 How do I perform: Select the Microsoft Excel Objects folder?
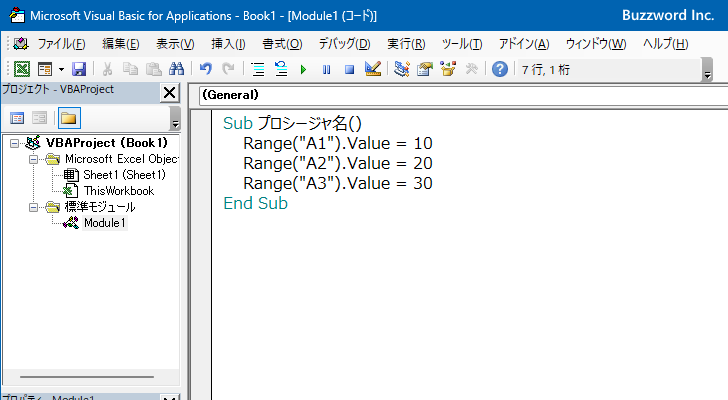(x=122, y=159)
